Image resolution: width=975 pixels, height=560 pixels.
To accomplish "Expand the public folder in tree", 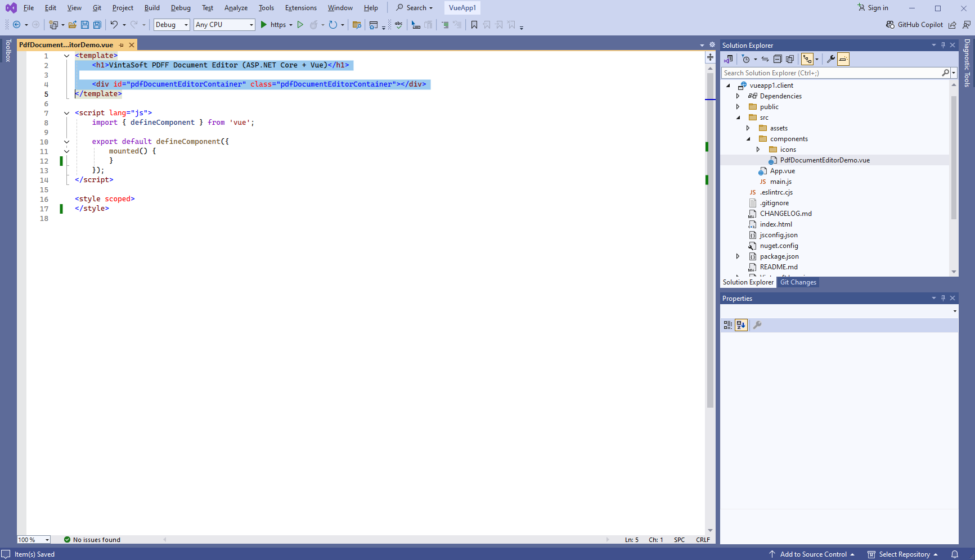I will (x=738, y=107).
